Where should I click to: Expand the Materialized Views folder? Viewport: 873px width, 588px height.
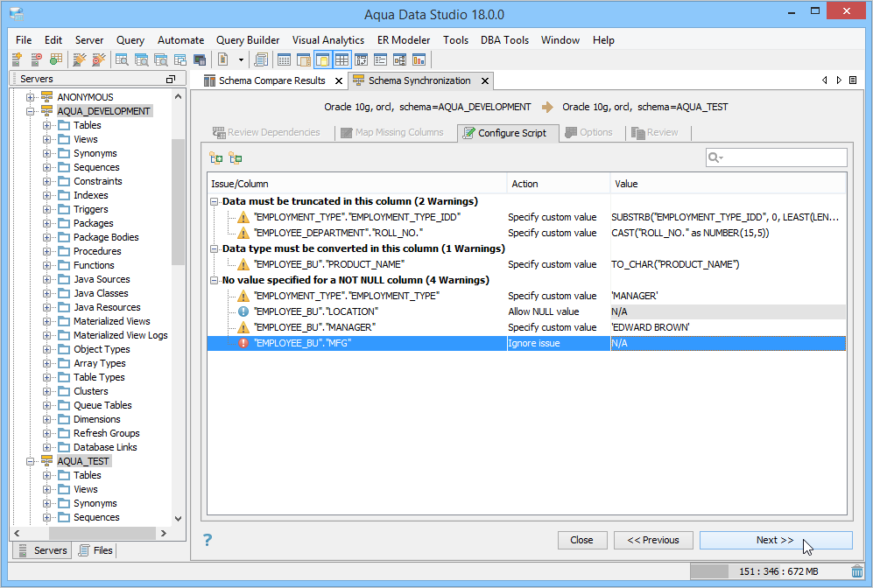[x=46, y=321]
